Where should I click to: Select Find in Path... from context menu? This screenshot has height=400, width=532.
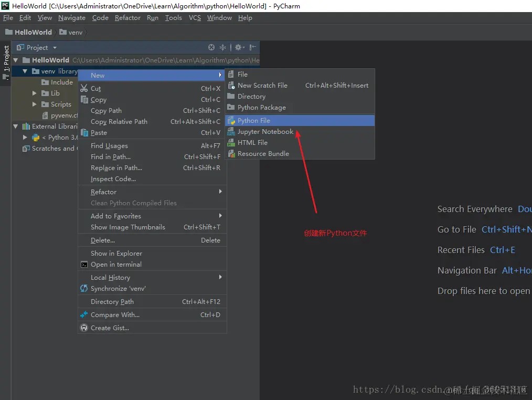coord(152,156)
